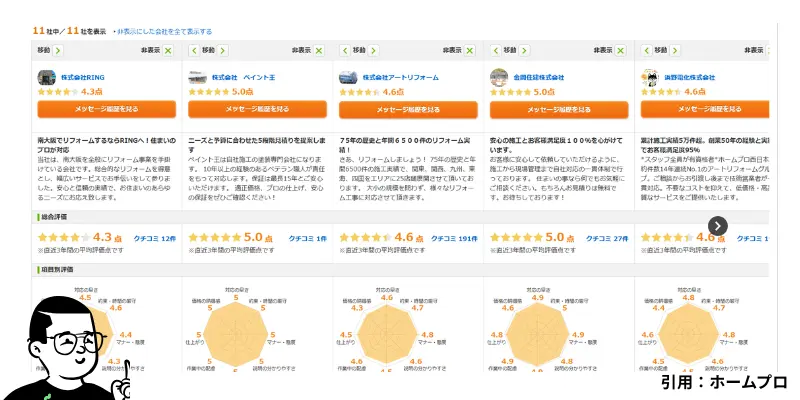800x400 pixels.
Task: Move the ペイント王 column left
Action: 194,51
